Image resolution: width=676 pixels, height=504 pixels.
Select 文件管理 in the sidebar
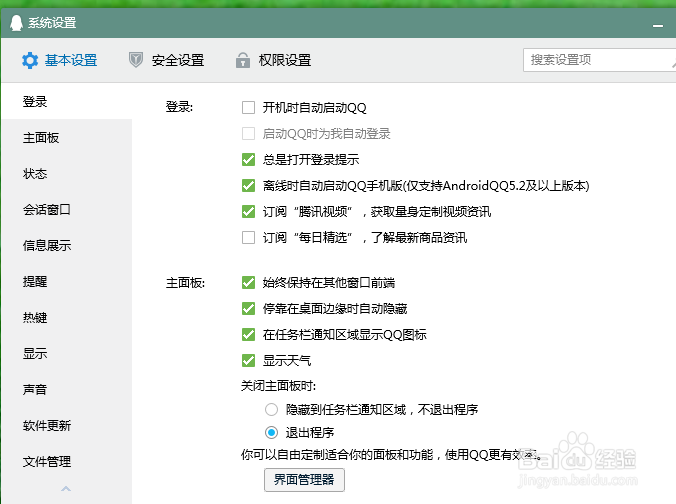pos(67,462)
